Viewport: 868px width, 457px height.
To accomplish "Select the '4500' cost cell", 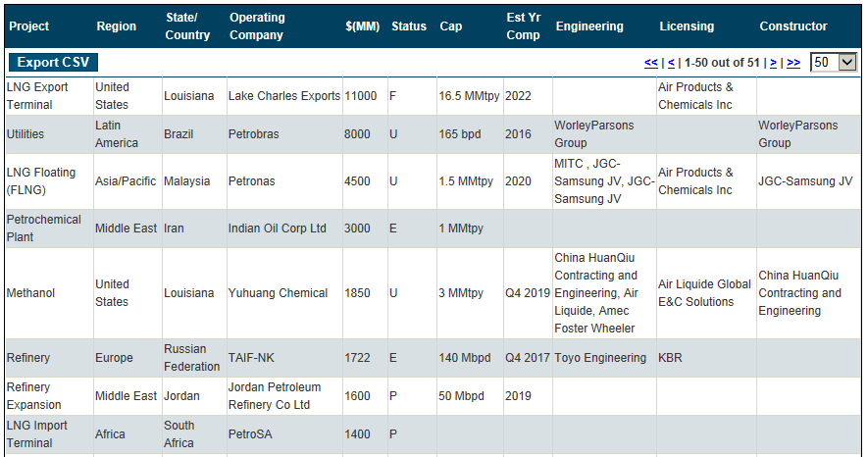I will coord(366,180).
